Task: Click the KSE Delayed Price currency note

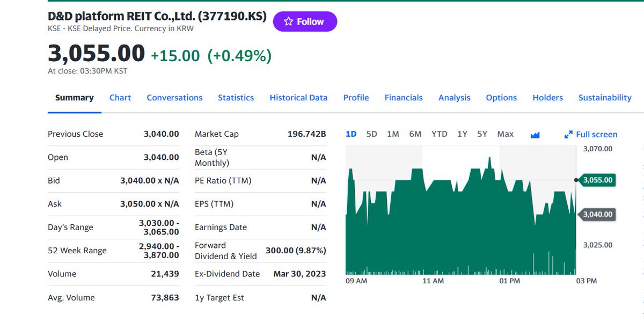Action: [121, 28]
